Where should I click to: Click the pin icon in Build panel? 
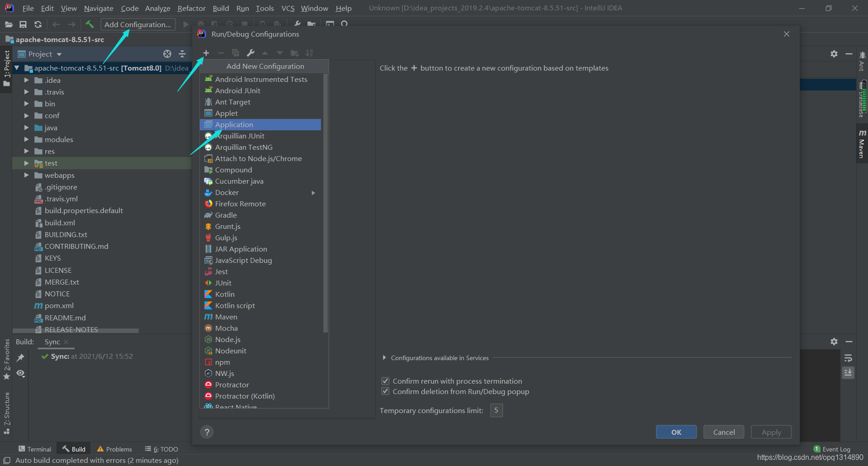(20, 358)
